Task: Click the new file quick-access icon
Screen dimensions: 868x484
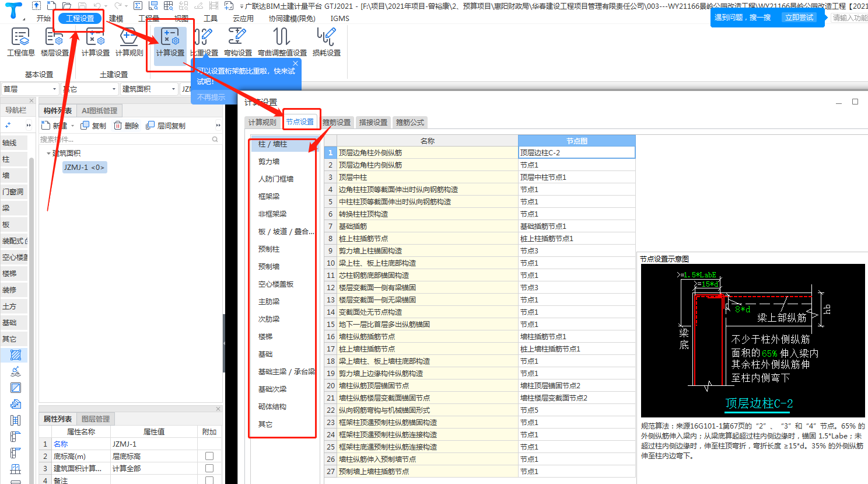Action: [x=52, y=6]
